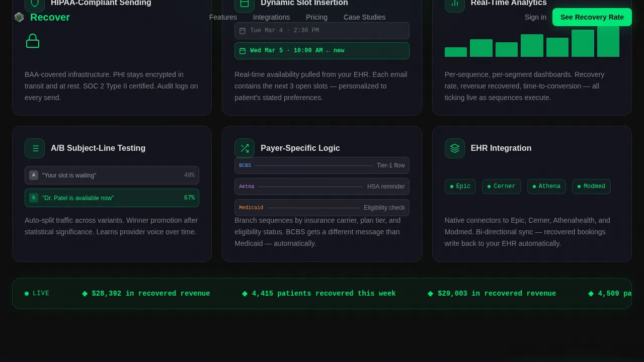Click the Tue Mar 4 · 2:30 PM slot
This screenshot has width=644, height=362.
pos(321,31)
